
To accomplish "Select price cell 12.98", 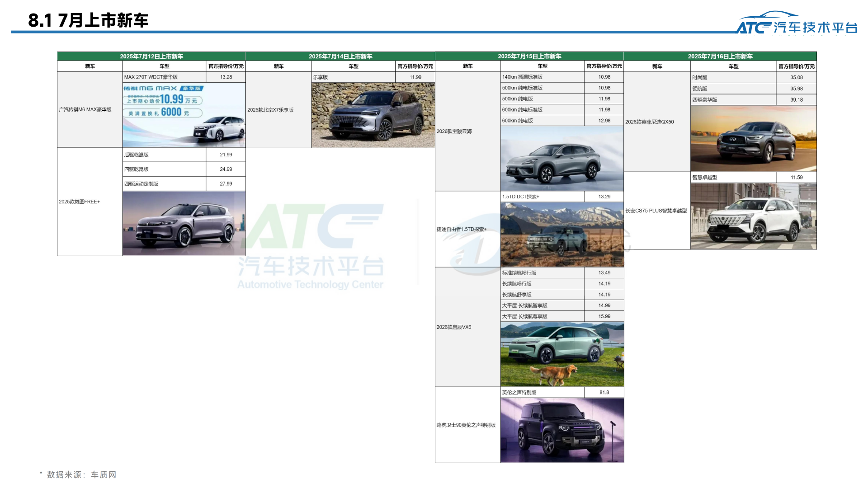I will (x=604, y=121).
